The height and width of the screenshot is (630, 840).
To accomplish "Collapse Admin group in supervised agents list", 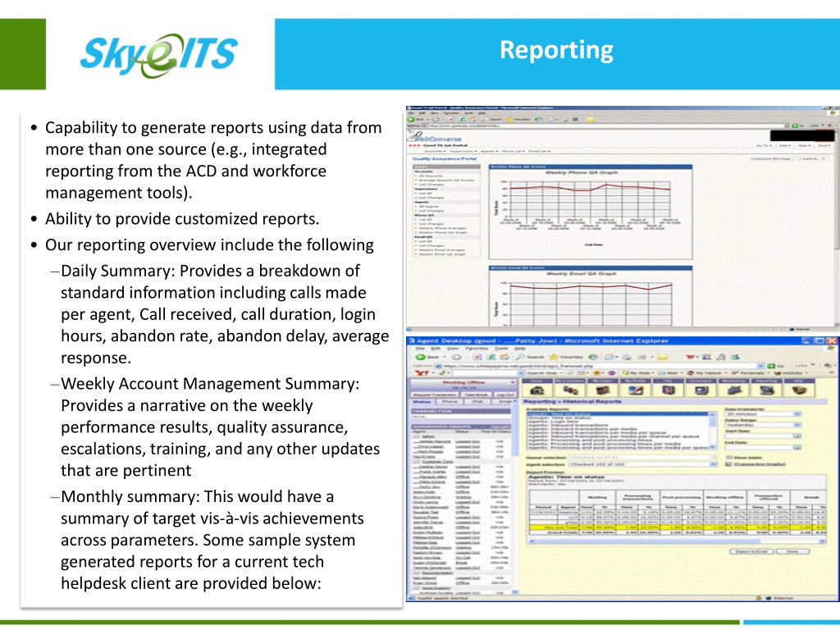I will 416,436.
